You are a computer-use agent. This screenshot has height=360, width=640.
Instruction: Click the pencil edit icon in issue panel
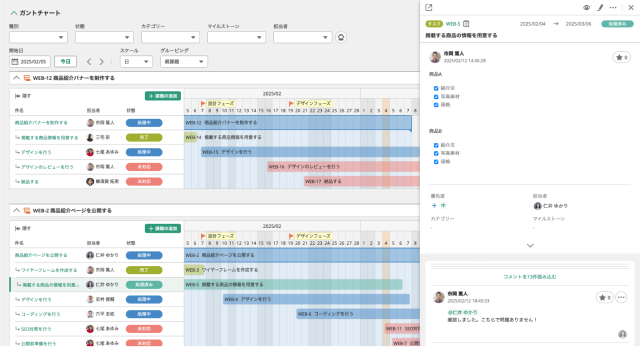click(x=600, y=7)
